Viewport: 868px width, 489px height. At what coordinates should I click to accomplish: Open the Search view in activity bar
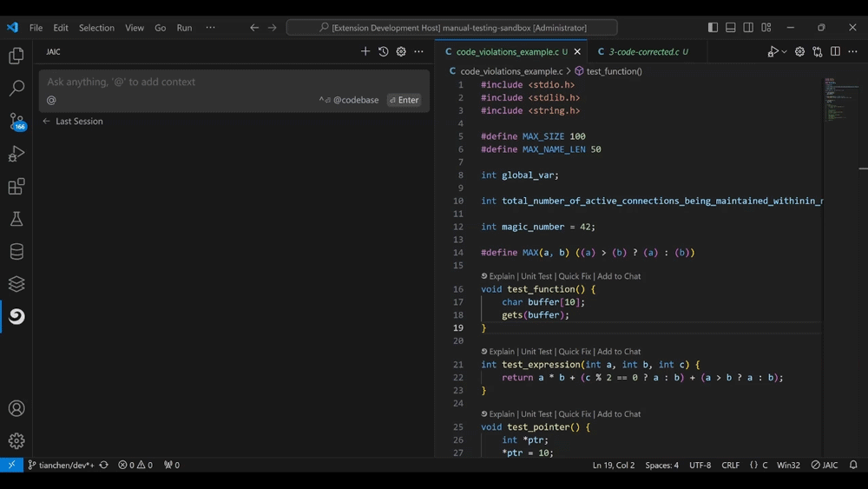click(16, 88)
